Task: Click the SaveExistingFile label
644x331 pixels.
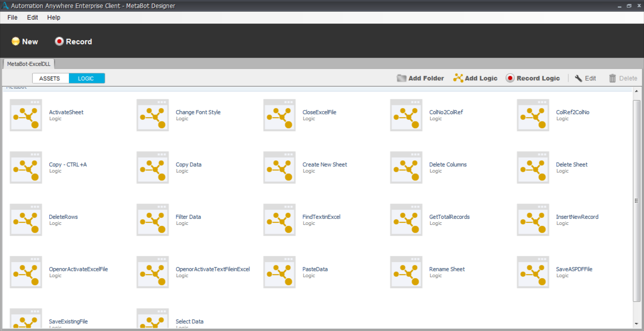Action: tap(68, 322)
